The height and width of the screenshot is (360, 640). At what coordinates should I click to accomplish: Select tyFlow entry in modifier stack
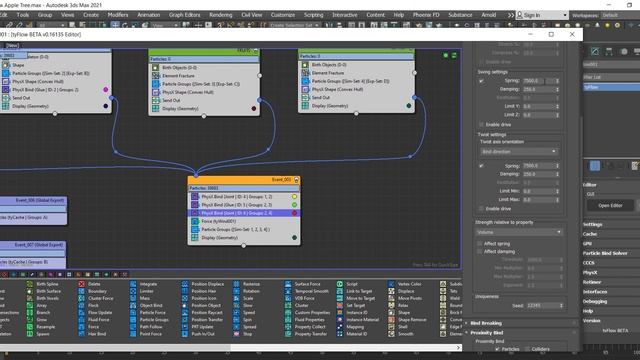[611, 87]
